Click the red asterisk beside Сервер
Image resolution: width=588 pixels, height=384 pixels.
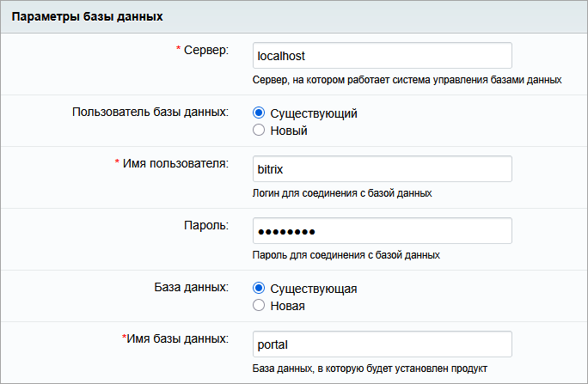click(179, 48)
